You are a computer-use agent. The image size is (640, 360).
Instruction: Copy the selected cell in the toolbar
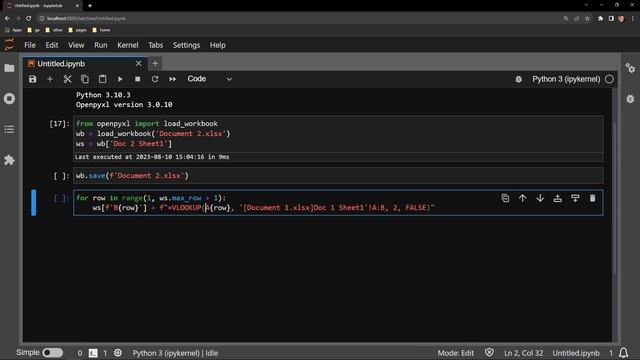click(x=85, y=79)
